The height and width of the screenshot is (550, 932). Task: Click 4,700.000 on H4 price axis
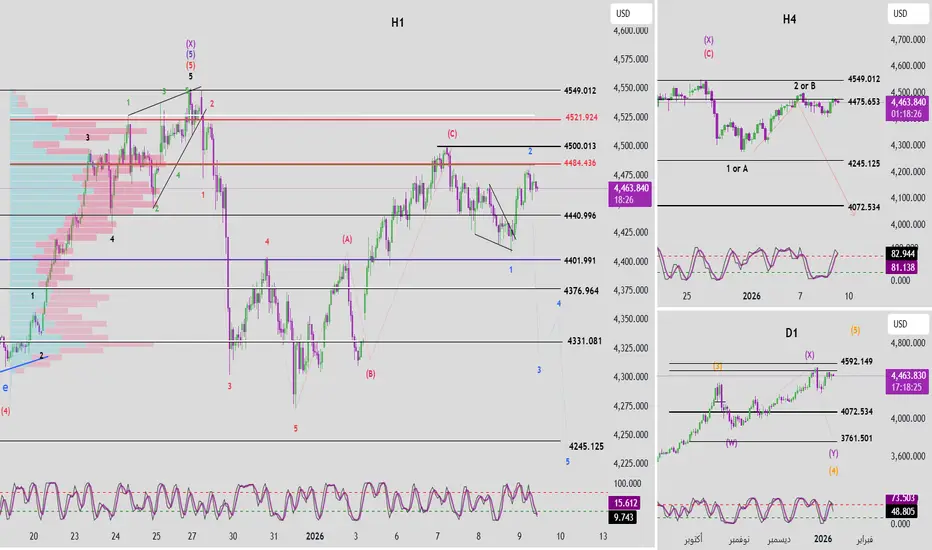[x=908, y=40]
